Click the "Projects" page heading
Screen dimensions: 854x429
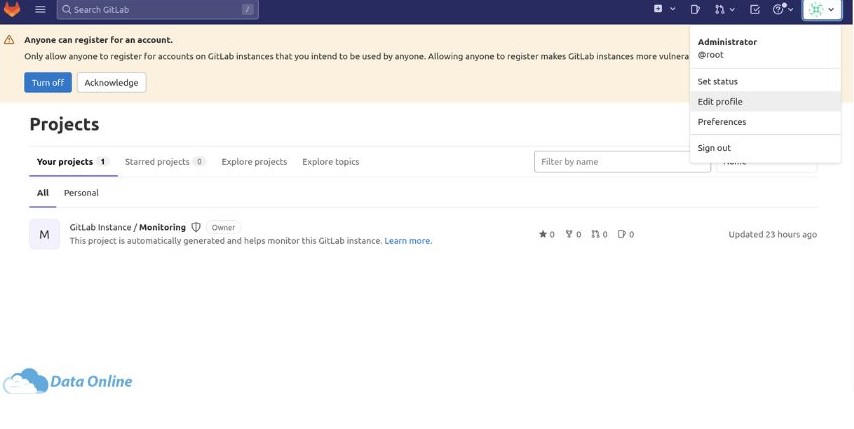tap(64, 124)
